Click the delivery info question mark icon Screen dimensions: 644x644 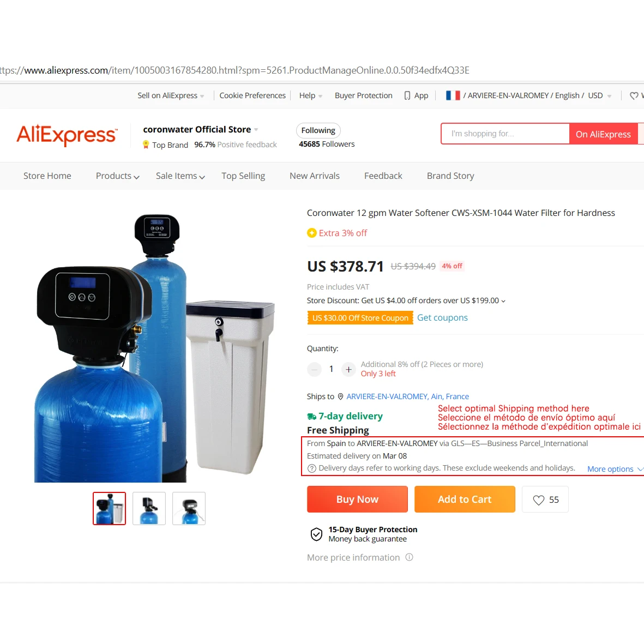click(312, 468)
